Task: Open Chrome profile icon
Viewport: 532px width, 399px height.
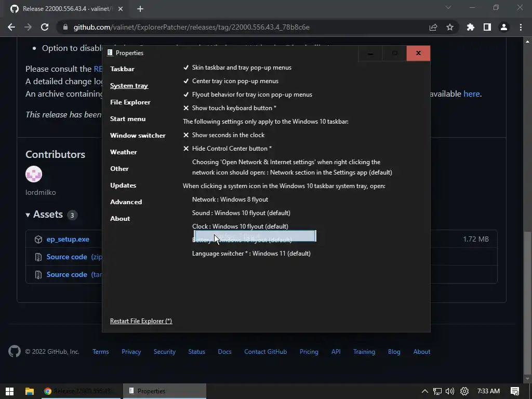Action: [x=504, y=27]
